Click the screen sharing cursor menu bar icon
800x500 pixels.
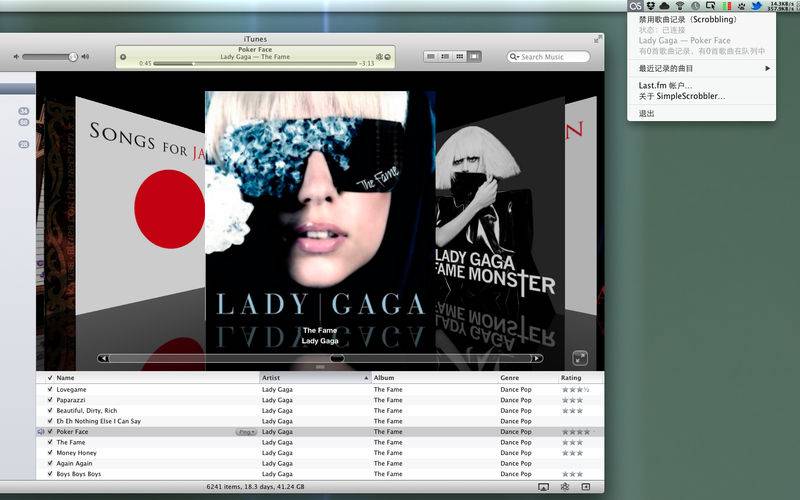(x=711, y=6)
